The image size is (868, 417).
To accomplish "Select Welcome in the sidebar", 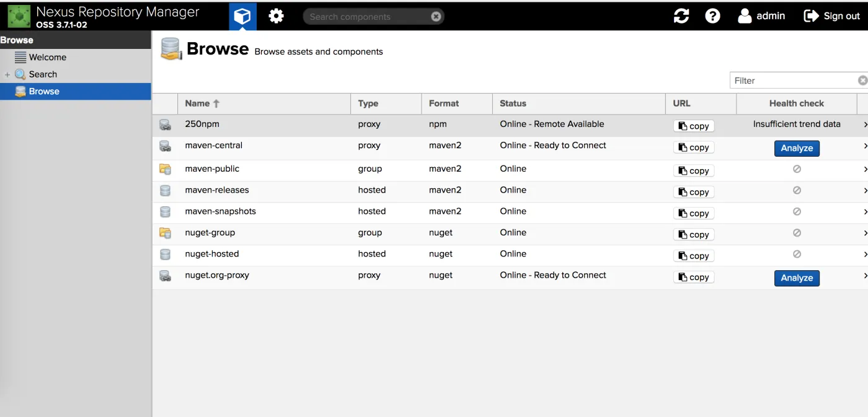I will click(x=47, y=57).
